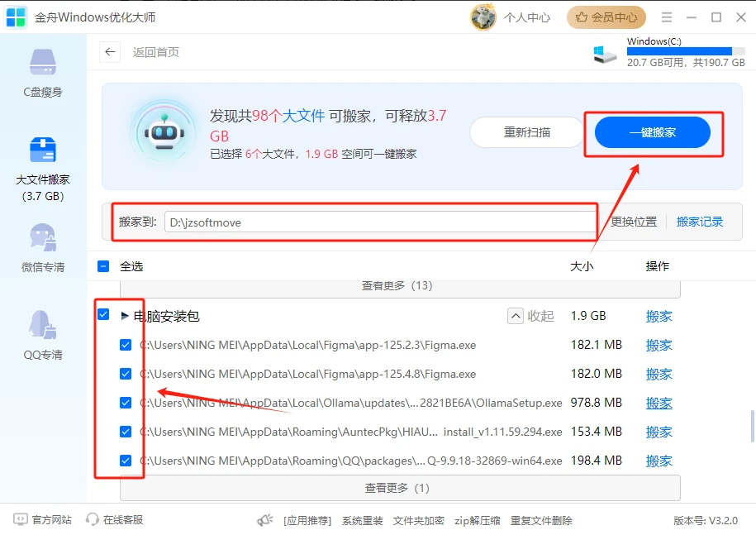Viewport: 756px width, 535px height.
Task: Click 搬家 for OllamaSetup.exe
Action: 659,404
